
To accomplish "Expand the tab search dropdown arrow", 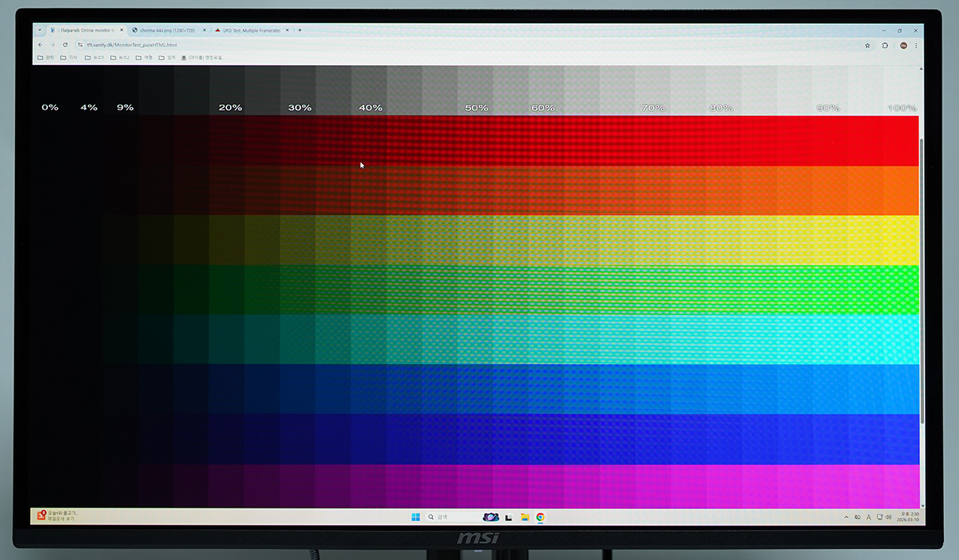I will 40,30.
